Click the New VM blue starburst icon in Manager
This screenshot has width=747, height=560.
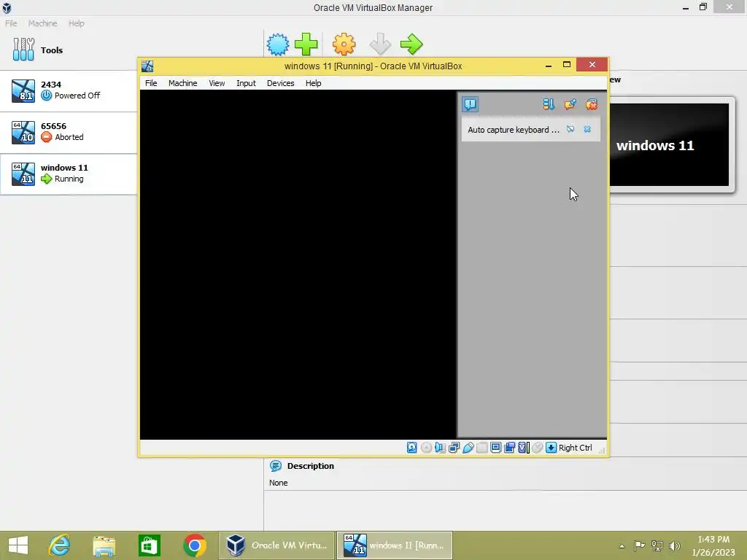click(x=278, y=44)
